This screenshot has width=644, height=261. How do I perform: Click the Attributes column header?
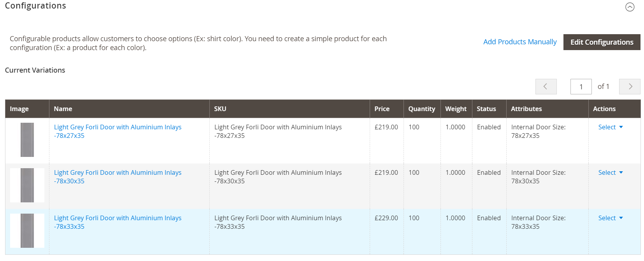[526, 109]
